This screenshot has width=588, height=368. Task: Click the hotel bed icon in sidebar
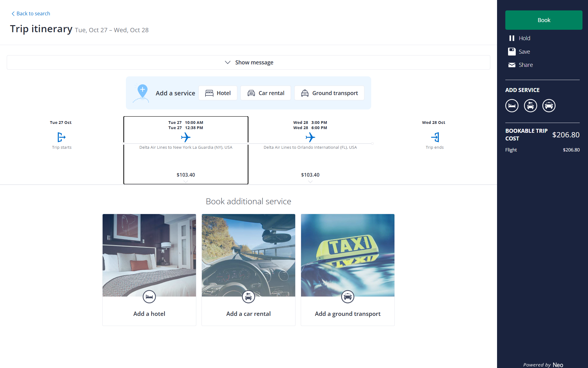[x=512, y=106]
